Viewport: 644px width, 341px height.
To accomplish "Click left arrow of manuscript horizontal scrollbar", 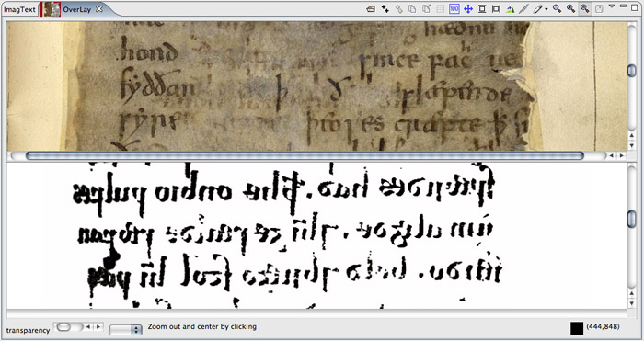I will point(612,156).
